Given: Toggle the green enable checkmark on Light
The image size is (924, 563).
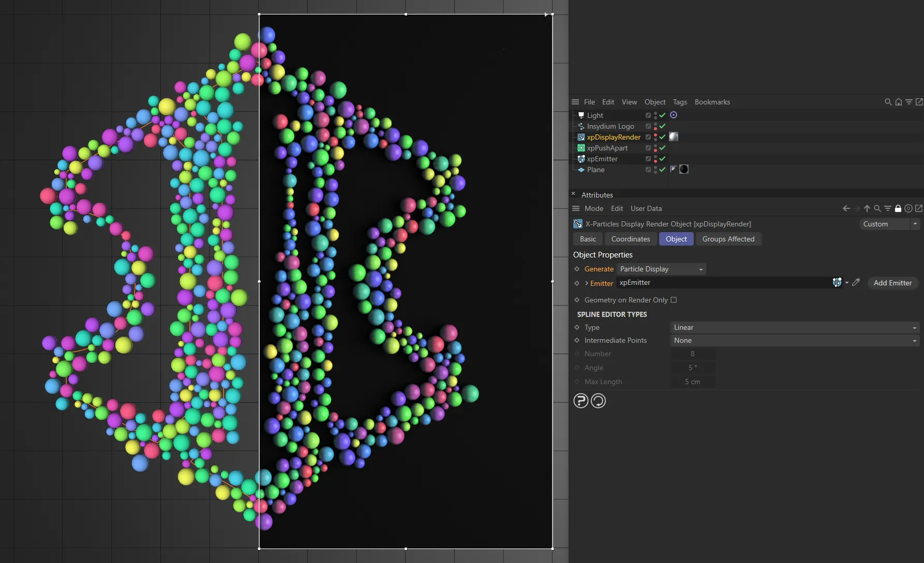Looking at the screenshot, I should tap(662, 115).
